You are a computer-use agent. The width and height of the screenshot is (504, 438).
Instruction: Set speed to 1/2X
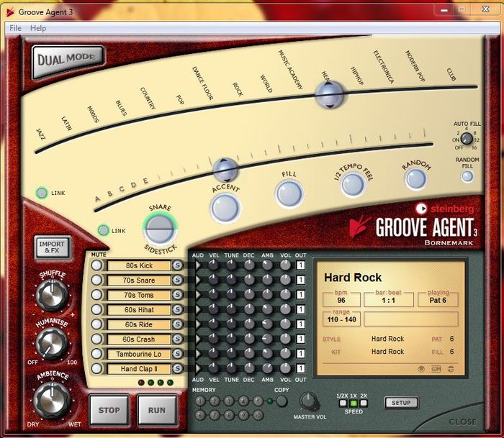343,403
